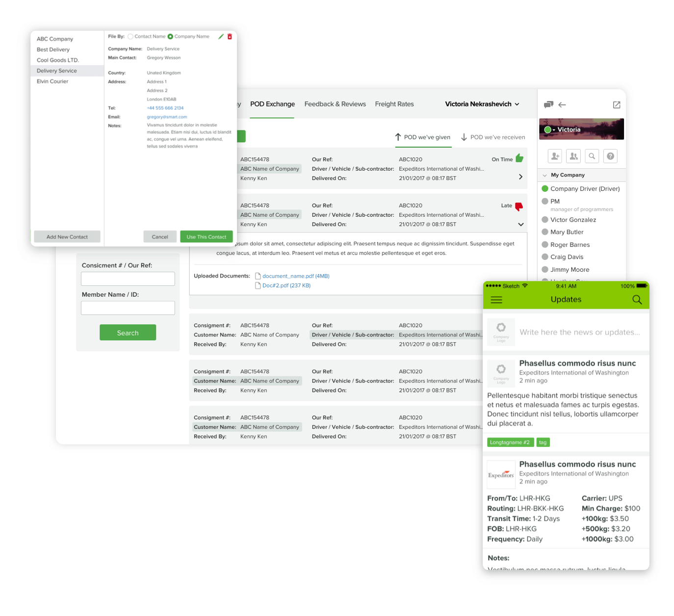674x616 pixels.
Task: Switch to Feedback & Reviews tab
Action: coord(335,104)
